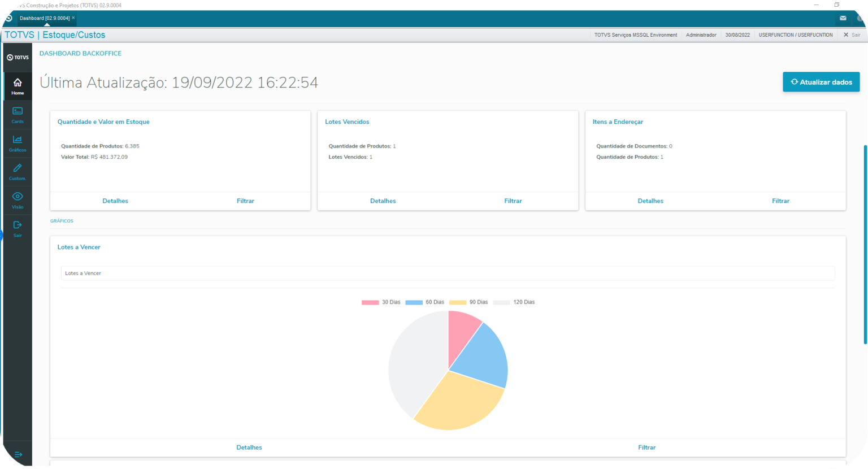This screenshot has width=868, height=469.
Task: Switch to the Dashboard [02.9.0004] tab
Action: [45, 18]
